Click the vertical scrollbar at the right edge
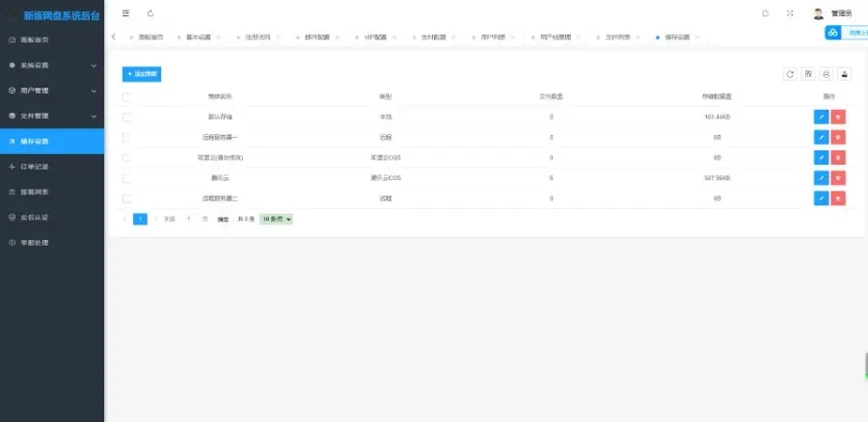Image resolution: width=868 pixels, height=422 pixels. pos(866,366)
